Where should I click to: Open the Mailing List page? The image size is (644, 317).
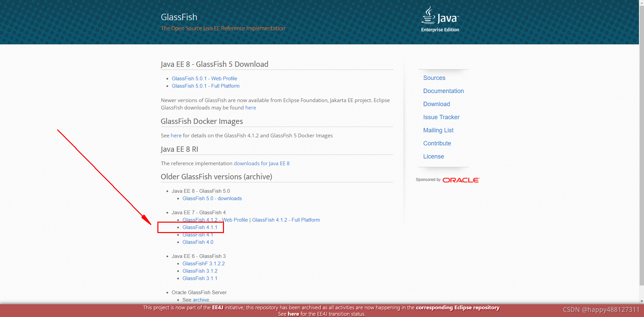pyautogui.click(x=438, y=130)
